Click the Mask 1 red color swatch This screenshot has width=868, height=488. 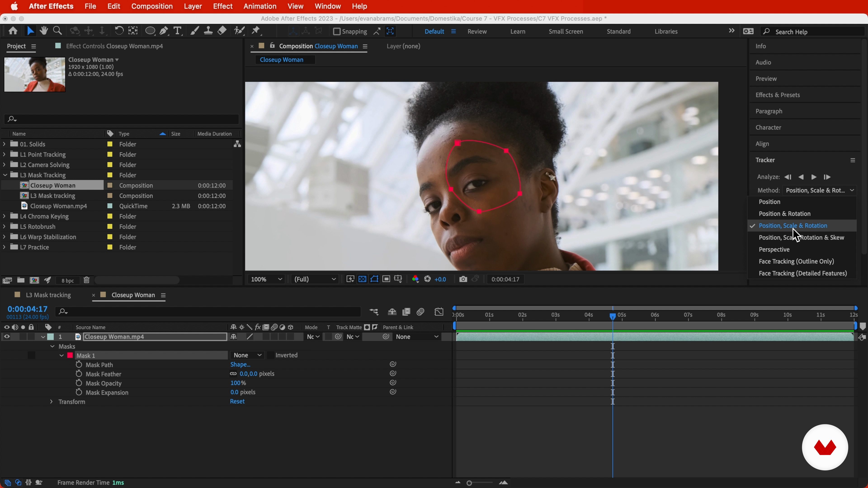click(x=70, y=355)
